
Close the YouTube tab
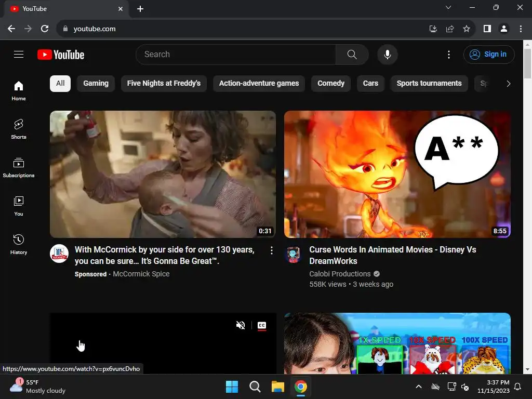pos(121,9)
